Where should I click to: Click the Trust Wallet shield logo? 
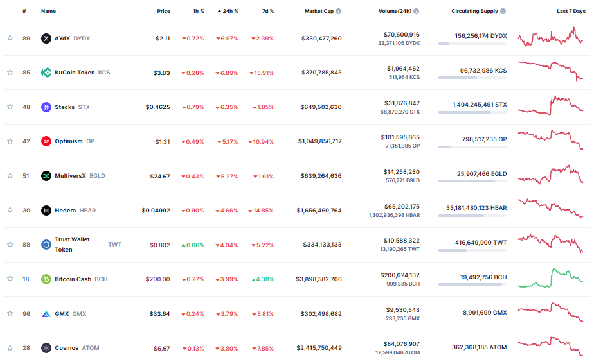click(46, 245)
